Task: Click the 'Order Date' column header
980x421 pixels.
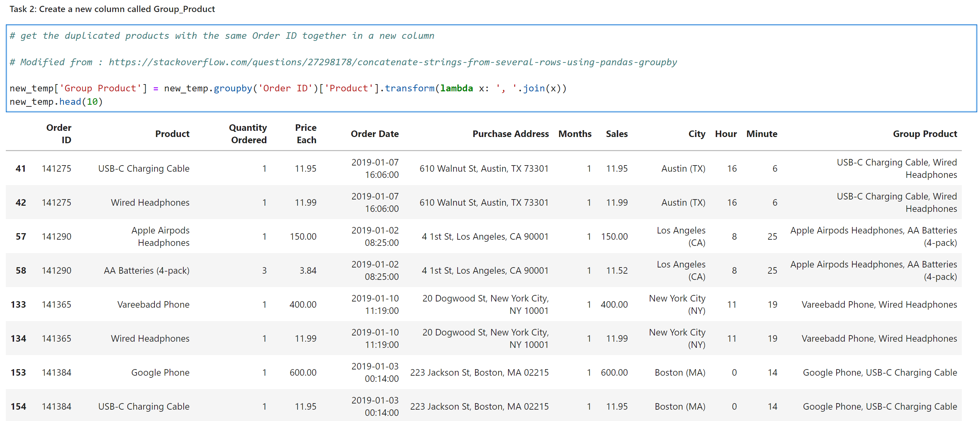Action: pyautogui.click(x=374, y=134)
